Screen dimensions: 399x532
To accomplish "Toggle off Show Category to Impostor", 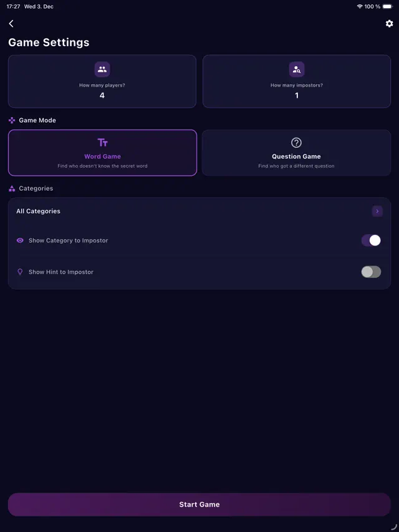I will (371, 240).
